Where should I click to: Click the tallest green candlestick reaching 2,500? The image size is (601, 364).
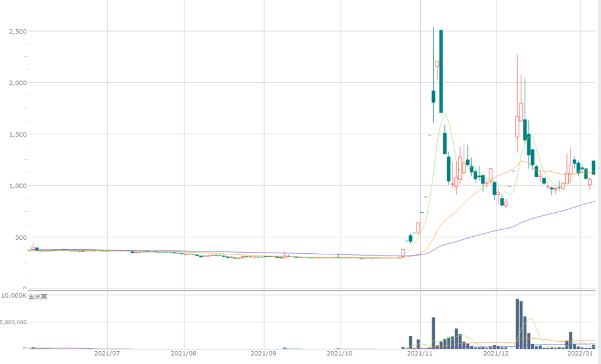(441, 71)
